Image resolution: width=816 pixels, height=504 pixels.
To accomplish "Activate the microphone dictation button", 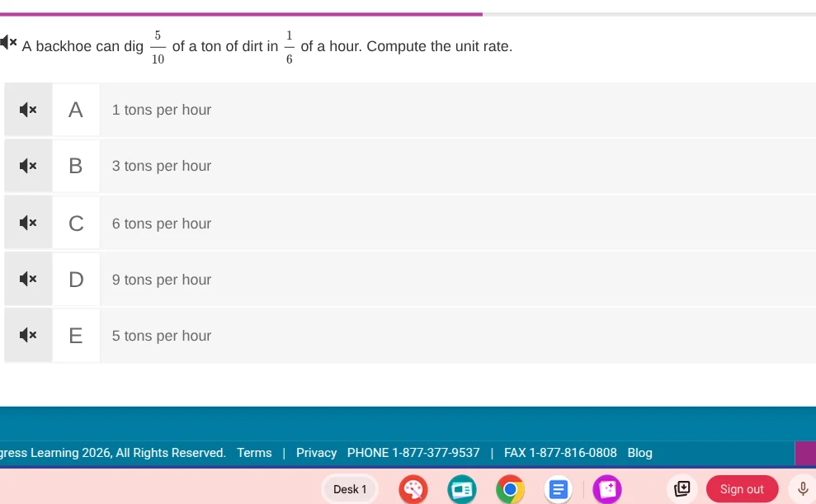I will 802,489.
